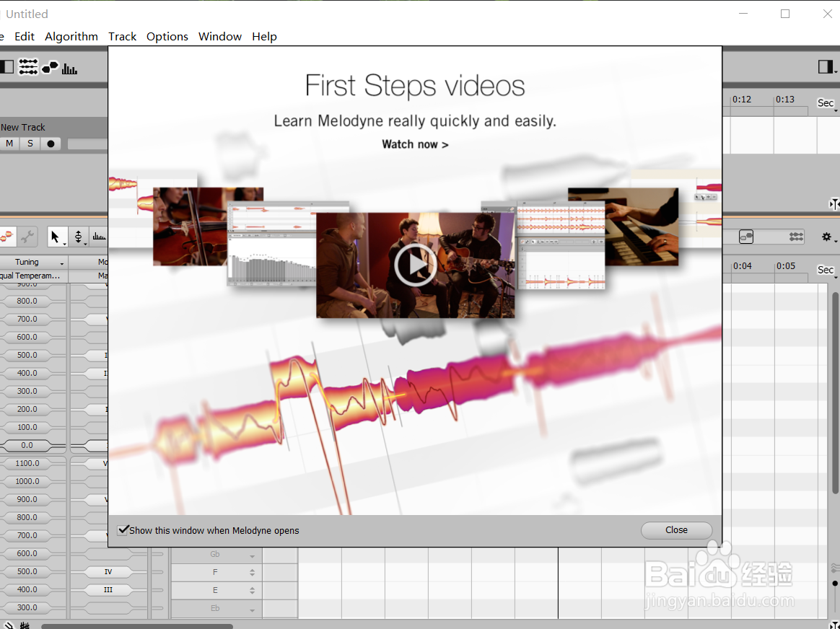This screenshot has height=629, width=840.
Task: Play the First Steps video
Action: coord(415,265)
